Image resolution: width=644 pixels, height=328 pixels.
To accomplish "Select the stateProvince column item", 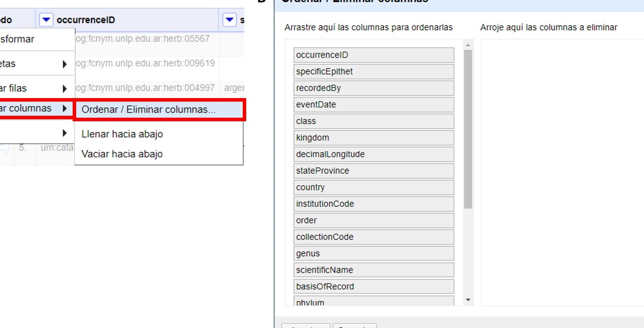I will coord(373,171).
